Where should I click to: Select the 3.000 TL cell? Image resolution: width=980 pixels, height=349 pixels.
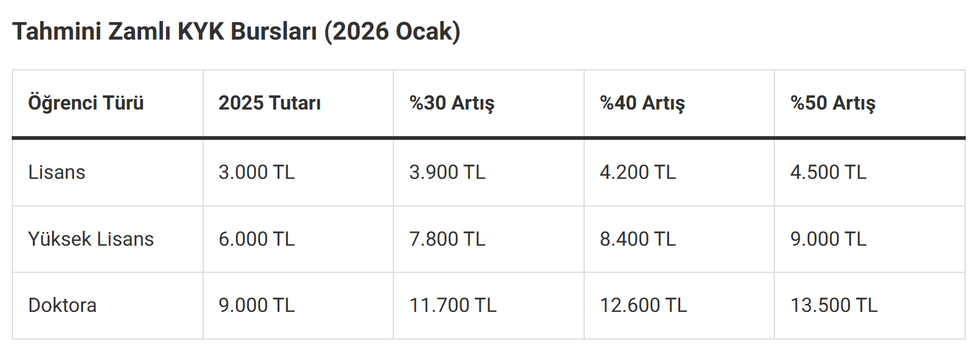click(256, 172)
